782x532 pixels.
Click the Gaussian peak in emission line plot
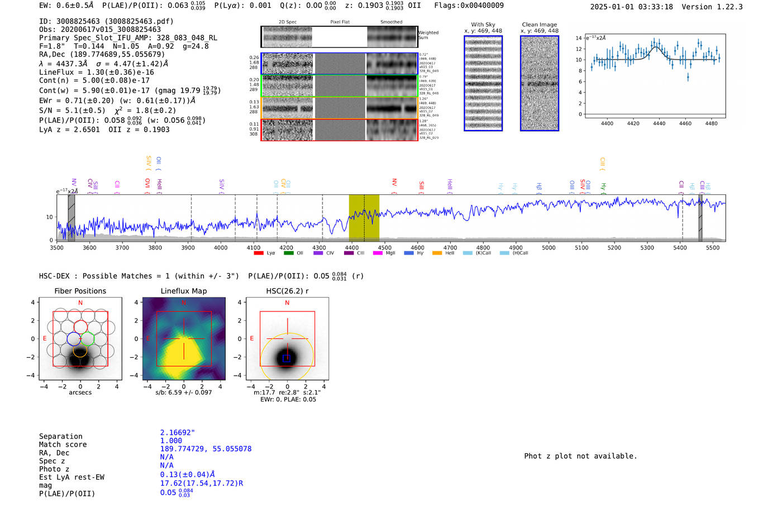click(656, 48)
